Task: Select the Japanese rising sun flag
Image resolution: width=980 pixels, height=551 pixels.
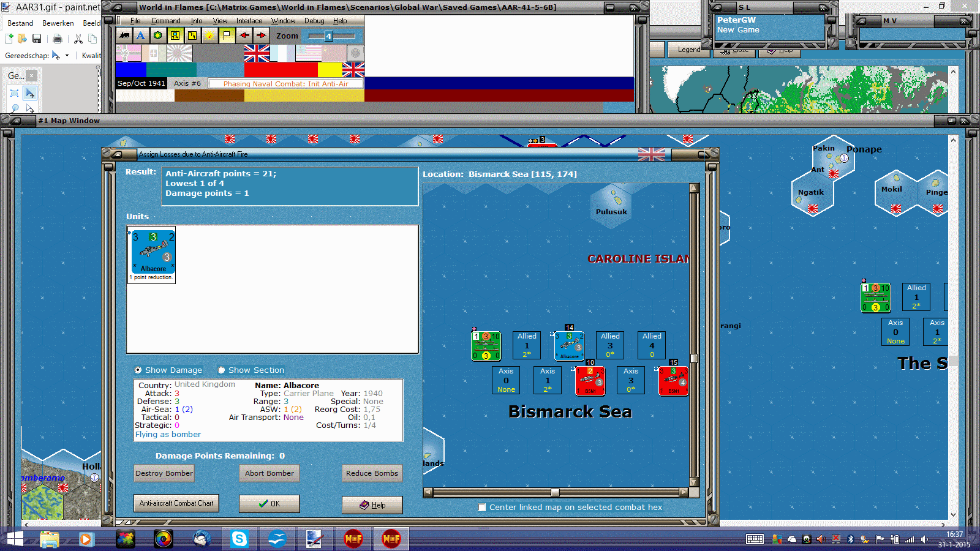Action: (x=179, y=53)
